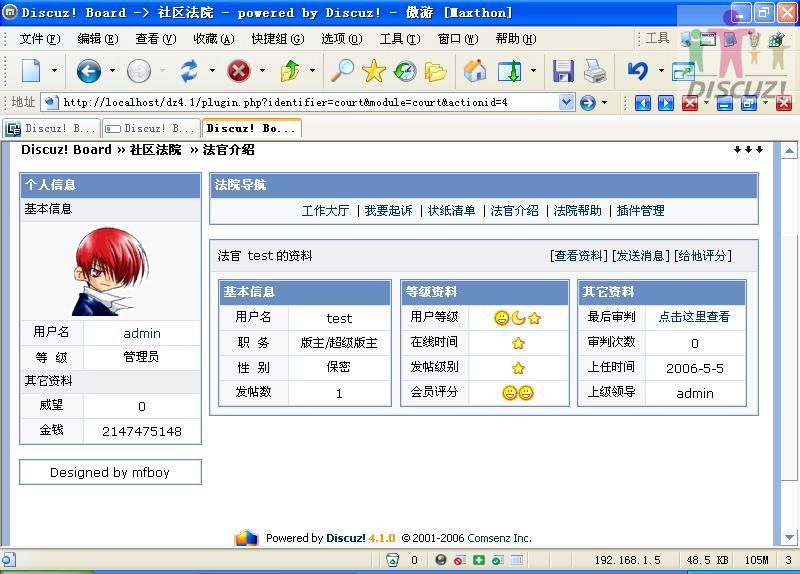Open the 快捷组(G) menu
Viewport: 800px width, 574px height.
pos(278,39)
